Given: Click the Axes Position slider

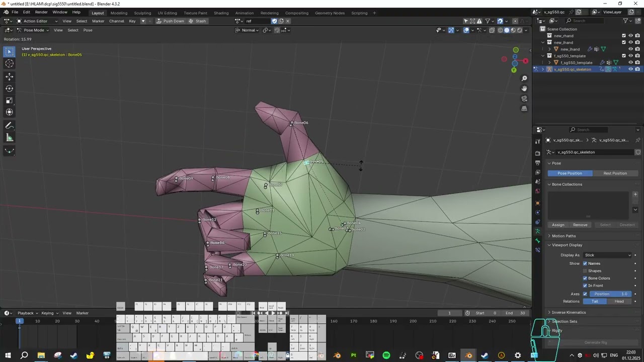Looking at the screenshot, I should 611,294.
